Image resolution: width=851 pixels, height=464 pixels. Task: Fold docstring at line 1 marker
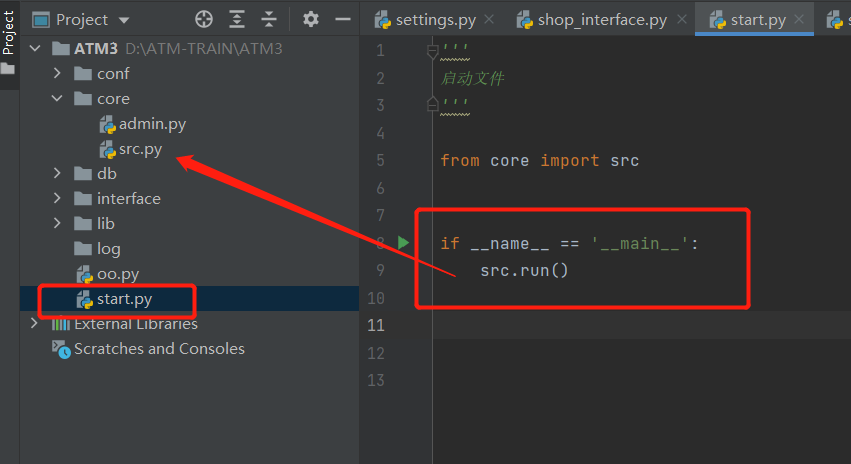pyautogui.click(x=433, y=51)
